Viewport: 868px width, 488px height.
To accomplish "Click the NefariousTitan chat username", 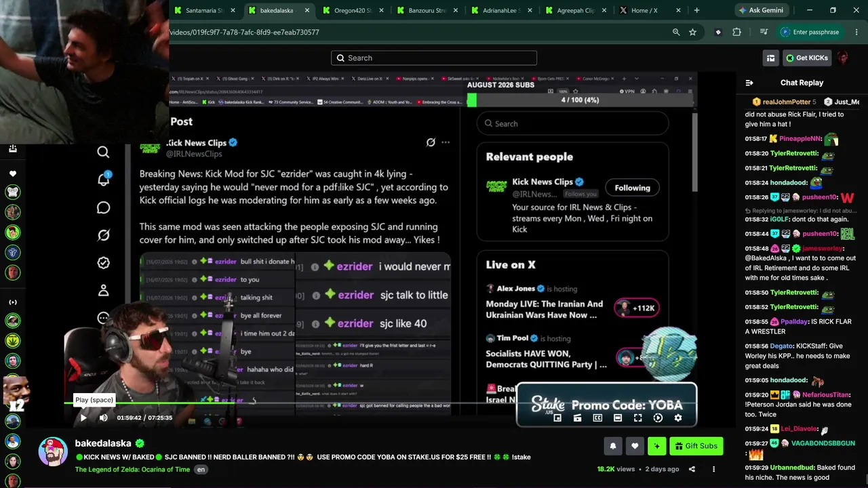I will pyautogui.click(x=826, y=394).
